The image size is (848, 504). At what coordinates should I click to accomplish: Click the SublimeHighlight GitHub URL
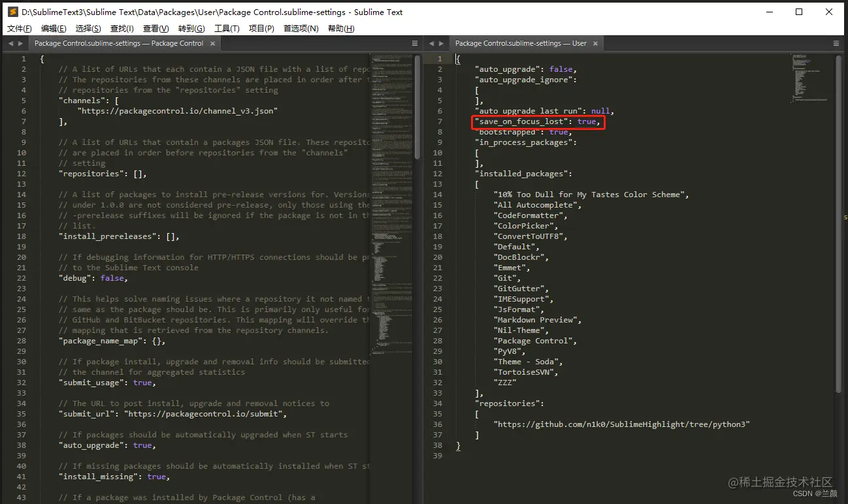coord(622,424)
